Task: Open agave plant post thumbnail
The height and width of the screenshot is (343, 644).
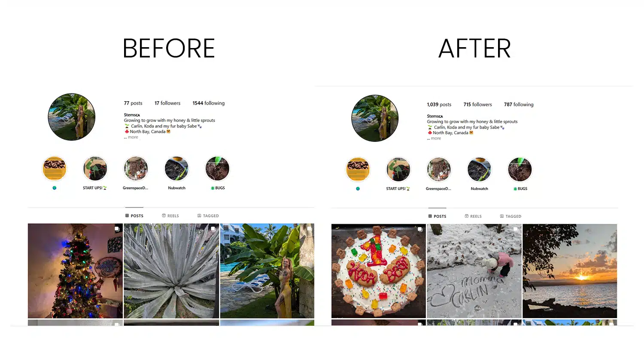Action: click(x=171, y=271)
